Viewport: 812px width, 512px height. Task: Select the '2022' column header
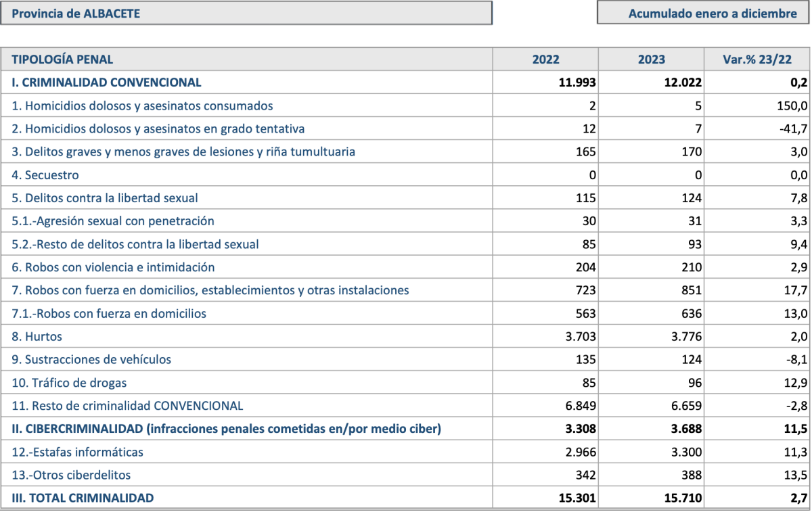tap(545, 60)
